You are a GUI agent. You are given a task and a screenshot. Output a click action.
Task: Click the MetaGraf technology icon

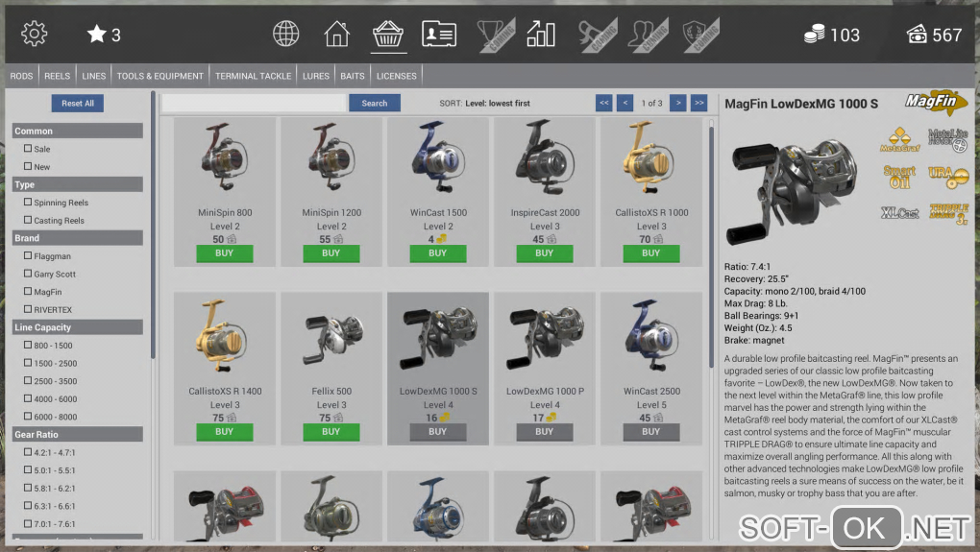click(x=900, y=140)
